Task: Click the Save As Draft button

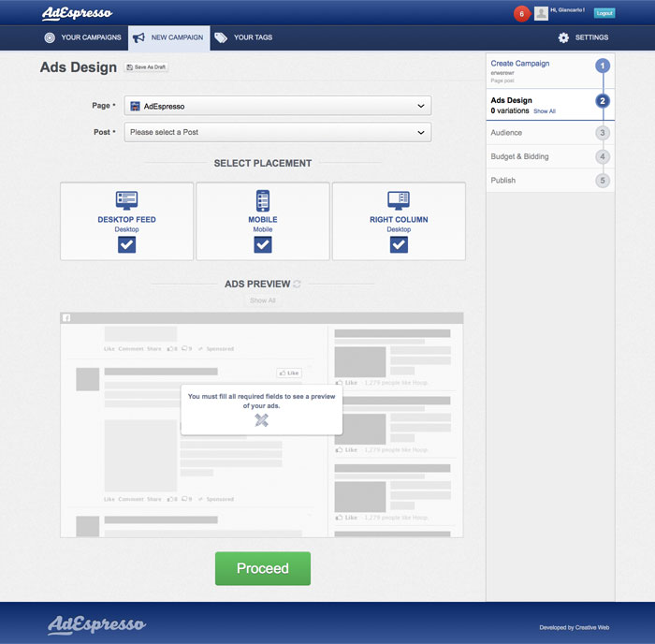Action: (x=146, y=66)
